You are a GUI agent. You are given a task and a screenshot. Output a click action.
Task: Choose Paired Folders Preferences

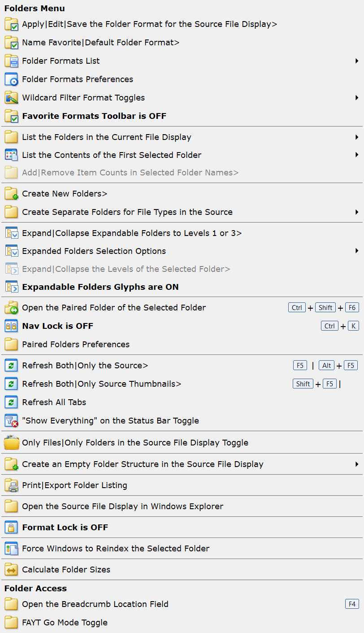[76, 345]
